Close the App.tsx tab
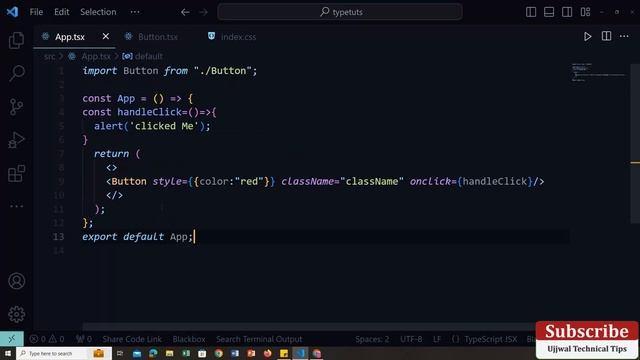The image size is (640, 360). tap(106, 36)
